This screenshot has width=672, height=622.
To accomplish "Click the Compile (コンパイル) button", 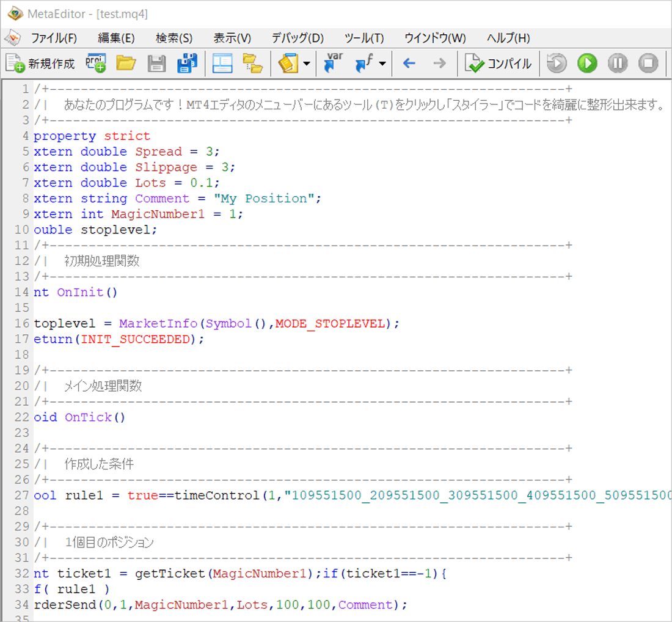I will coord(498,64).
